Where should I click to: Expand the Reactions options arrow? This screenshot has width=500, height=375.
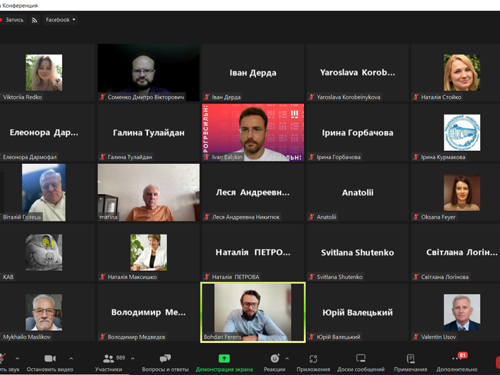click(x=287, y=359)
